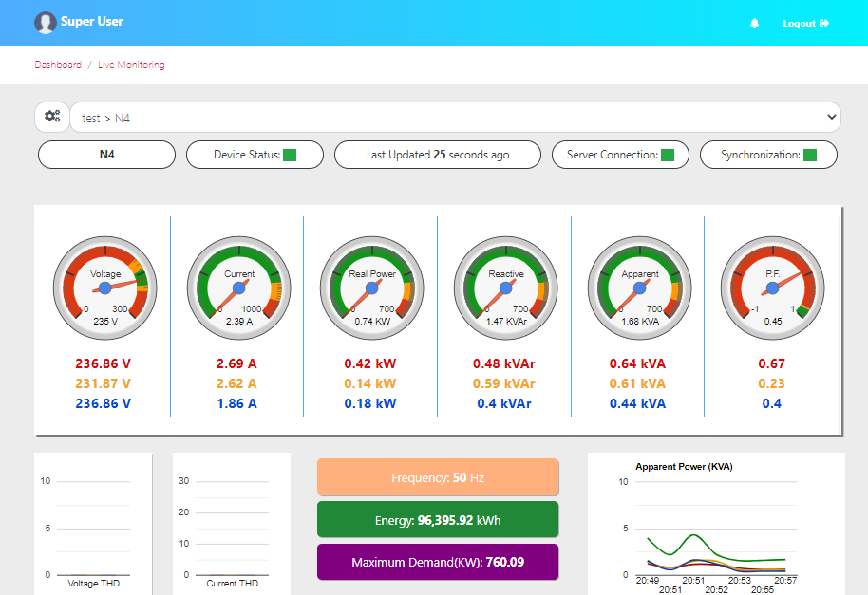Click the green Device Status indicator

tap(290, 155)
